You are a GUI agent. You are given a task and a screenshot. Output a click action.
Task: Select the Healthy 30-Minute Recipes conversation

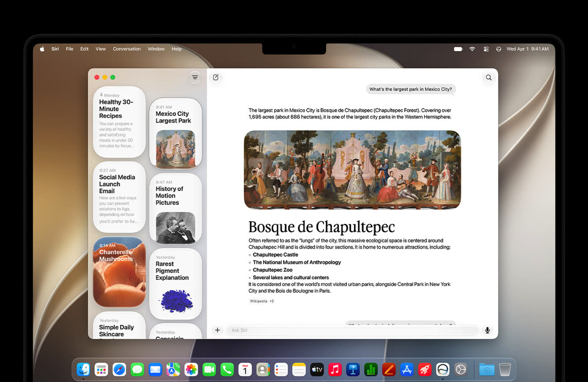pos(119,122)
